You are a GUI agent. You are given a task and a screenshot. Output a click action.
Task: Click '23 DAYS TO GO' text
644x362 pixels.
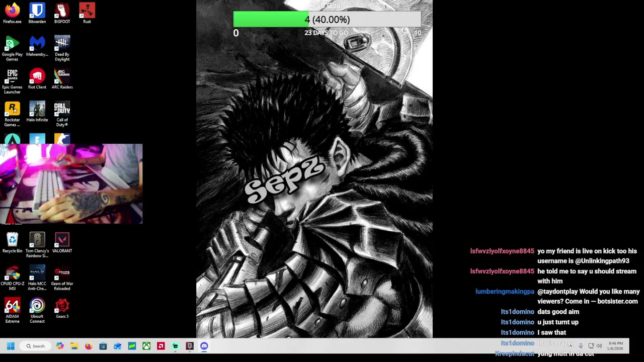click(326, 33)
